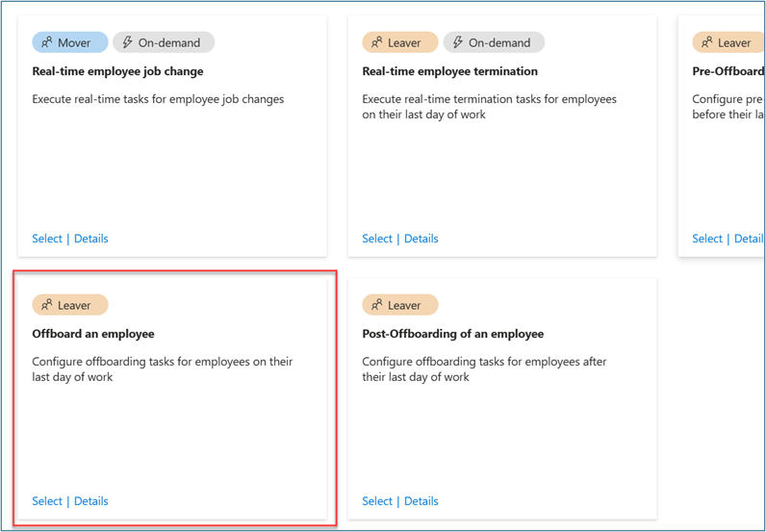This screenshot has height=532, width=766.
Task: Open Details for Real-time employee termination
Action: coord(421,239)
